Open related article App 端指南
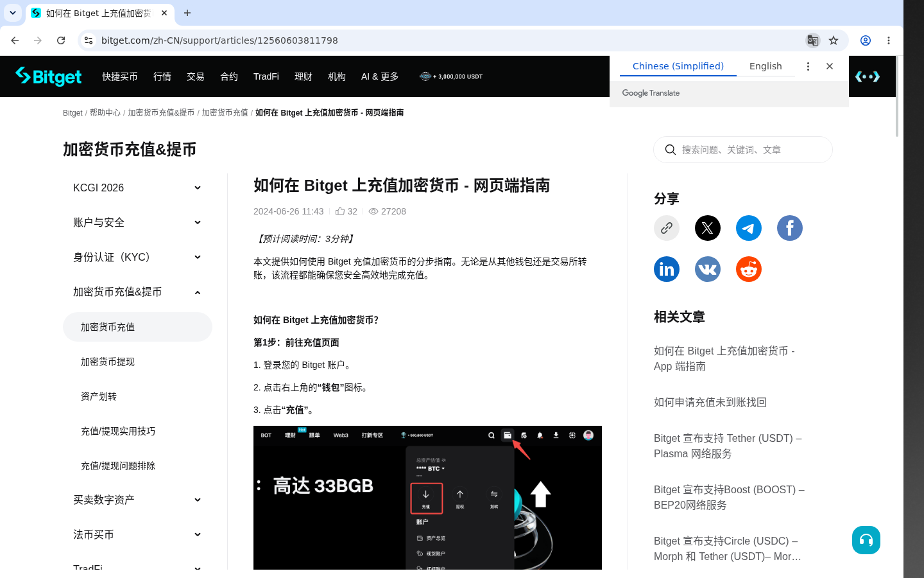 724,358
